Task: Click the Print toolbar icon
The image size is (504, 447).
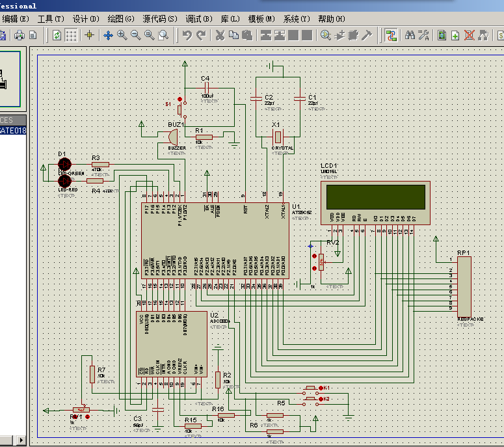Action: 20,35
